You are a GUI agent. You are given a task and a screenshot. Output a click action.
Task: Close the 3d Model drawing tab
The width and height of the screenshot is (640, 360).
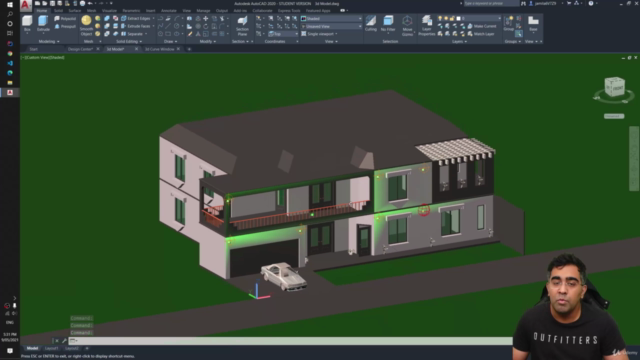[136, 49]
